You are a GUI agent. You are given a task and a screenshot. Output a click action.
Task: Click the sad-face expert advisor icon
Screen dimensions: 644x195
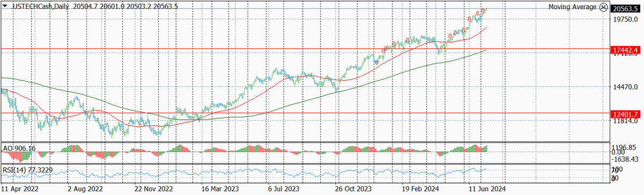tap(603, 7)
